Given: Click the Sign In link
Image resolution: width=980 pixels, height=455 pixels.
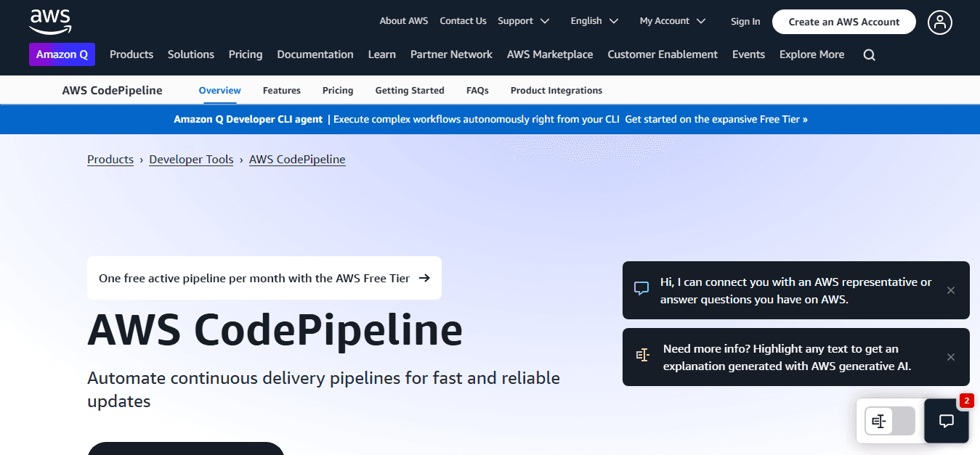Looking at the screenshot, I should 745,22.
